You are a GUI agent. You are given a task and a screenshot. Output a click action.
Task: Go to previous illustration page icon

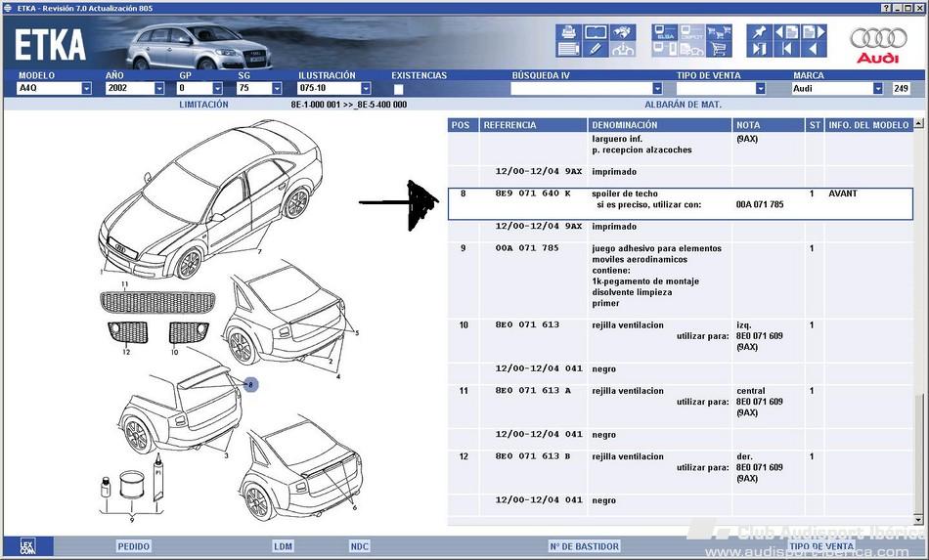[787, 32]
